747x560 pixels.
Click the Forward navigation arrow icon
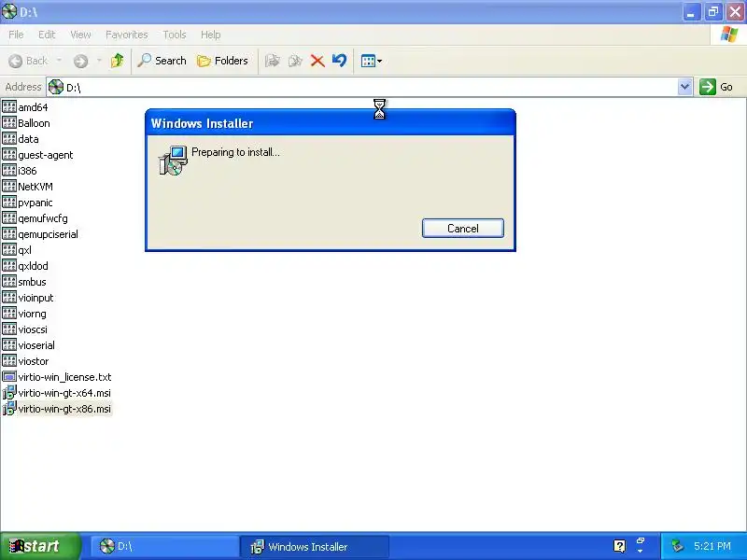(80, 61)
